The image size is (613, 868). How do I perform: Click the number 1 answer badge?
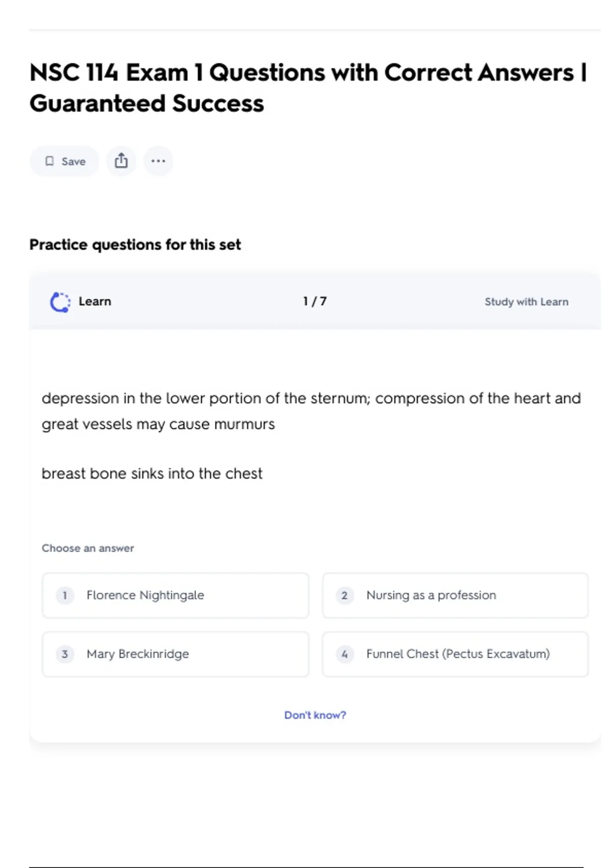point(65,595)
